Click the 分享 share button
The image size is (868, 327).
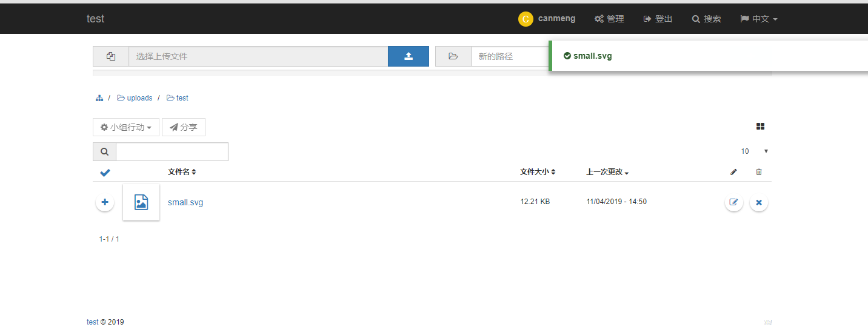click(x=184, y=127)
